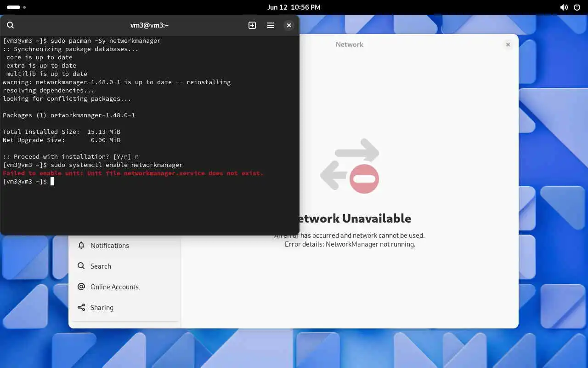Click the looking for conflicting packages line
This screenshot has height=368, width=588.
(x=67, y=99)
